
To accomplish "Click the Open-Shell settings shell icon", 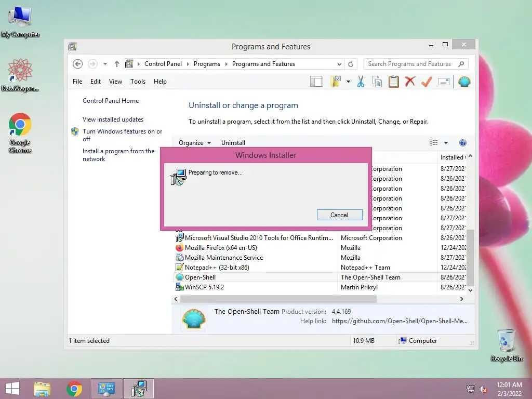I will [464, 82].
